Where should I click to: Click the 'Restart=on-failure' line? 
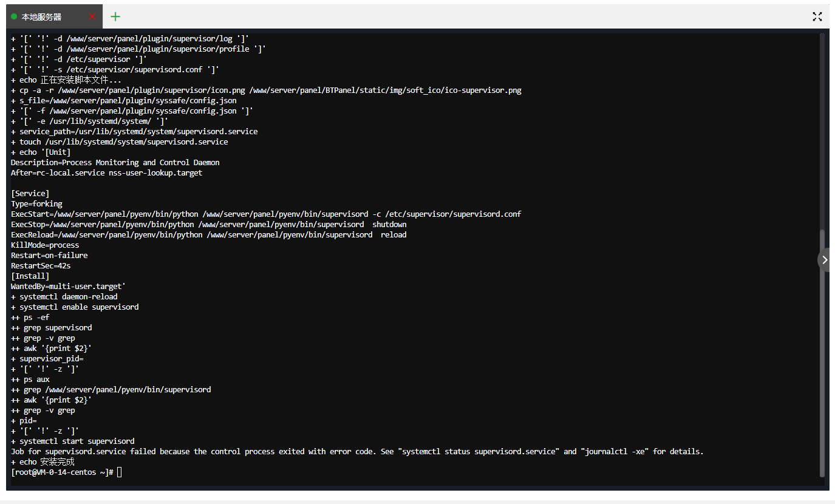(x=49, y=256)
